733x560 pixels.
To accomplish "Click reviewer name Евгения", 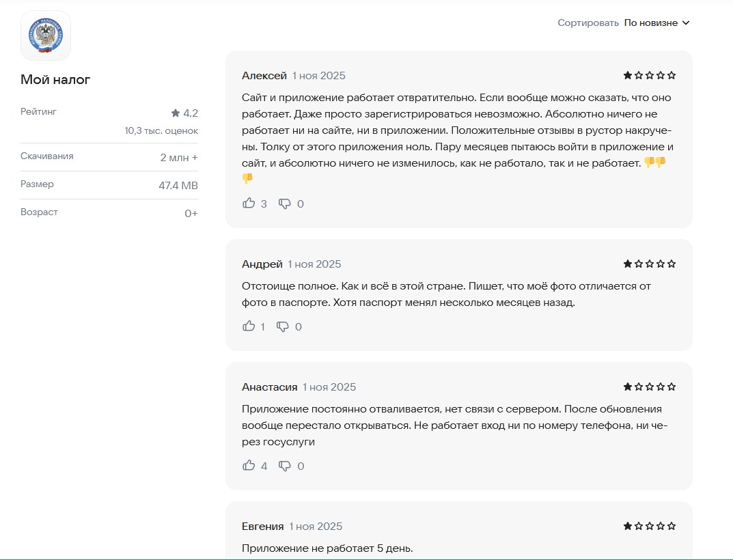I will pos(262,527).
